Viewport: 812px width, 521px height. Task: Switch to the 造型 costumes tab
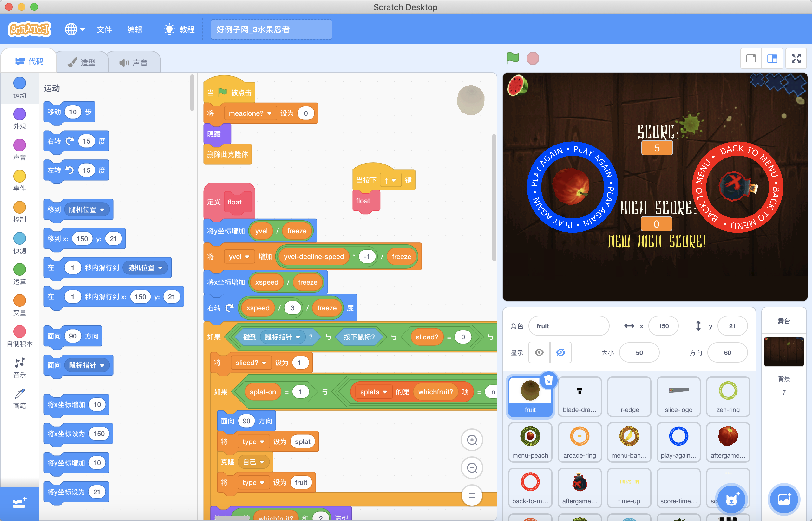click(x=82, y=62)
